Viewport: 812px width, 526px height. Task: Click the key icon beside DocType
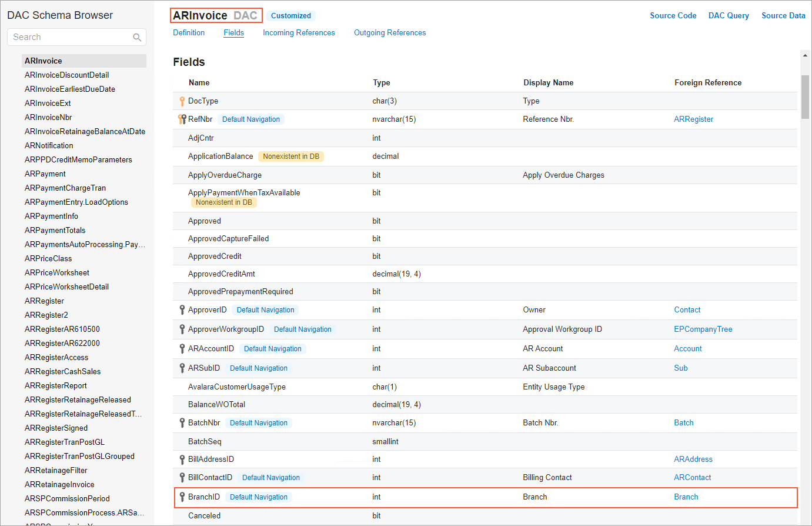(x=182, y=101)
